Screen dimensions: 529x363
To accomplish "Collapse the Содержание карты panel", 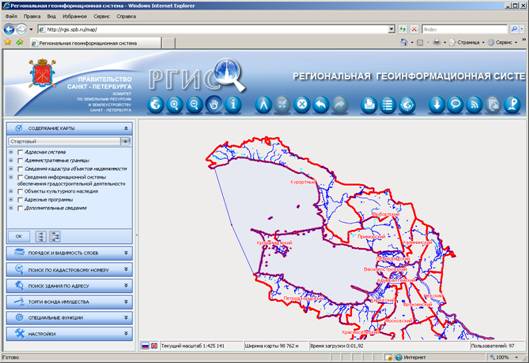I will [126, 128].
